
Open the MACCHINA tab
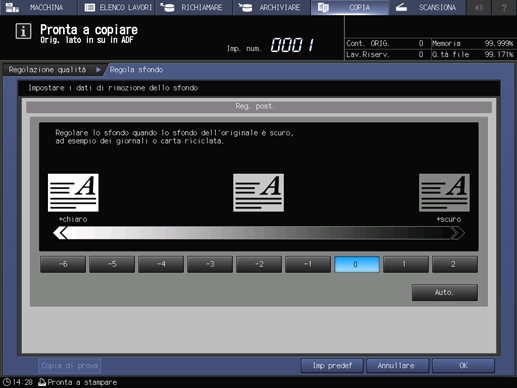click(x=38, y=7)
